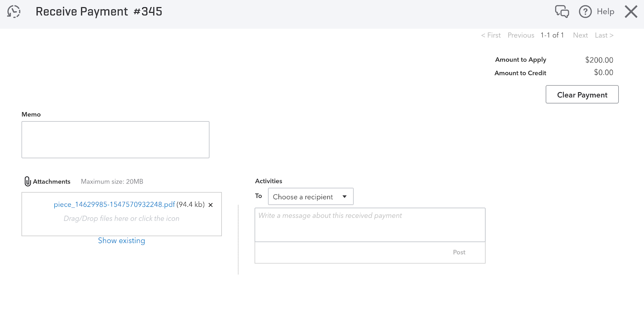Image resolution: width=644 pixels, height=324 pixels.
Task: Open the recent transactions history icon
Action: (14, 12)
